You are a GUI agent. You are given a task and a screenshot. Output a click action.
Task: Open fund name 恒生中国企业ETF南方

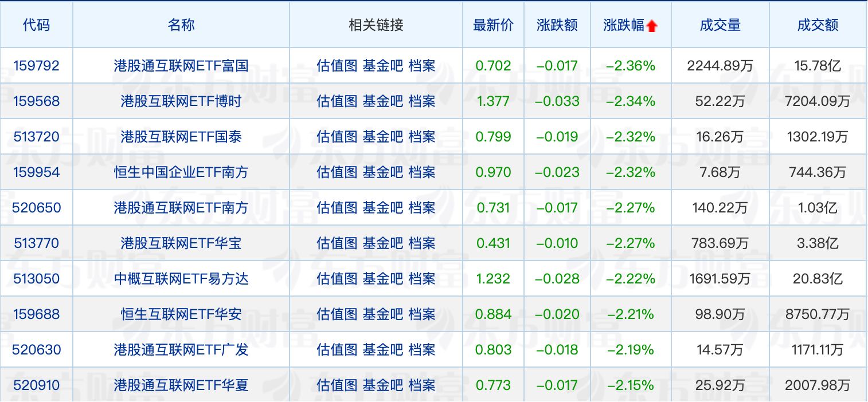click(x=181, y=172)
